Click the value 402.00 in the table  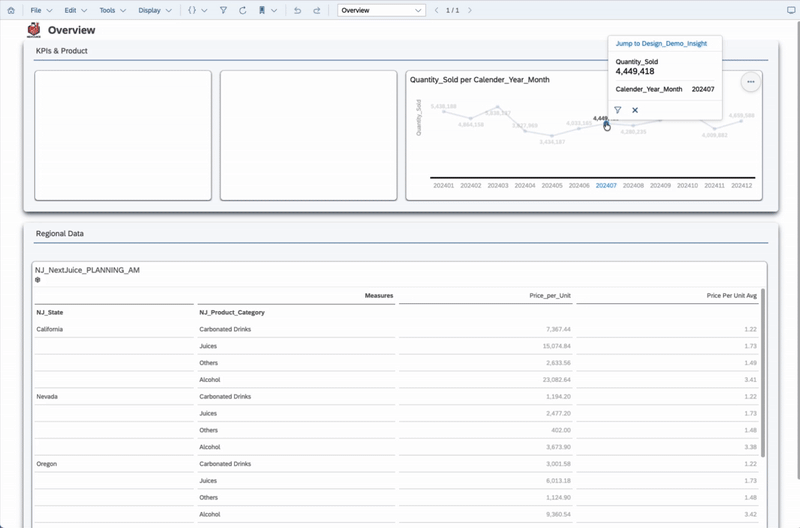click(561, 430)
